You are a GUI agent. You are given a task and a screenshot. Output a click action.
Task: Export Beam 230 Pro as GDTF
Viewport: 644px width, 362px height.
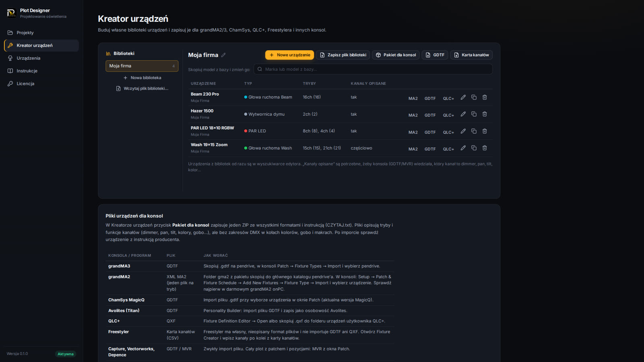click(x=430, y=98)
